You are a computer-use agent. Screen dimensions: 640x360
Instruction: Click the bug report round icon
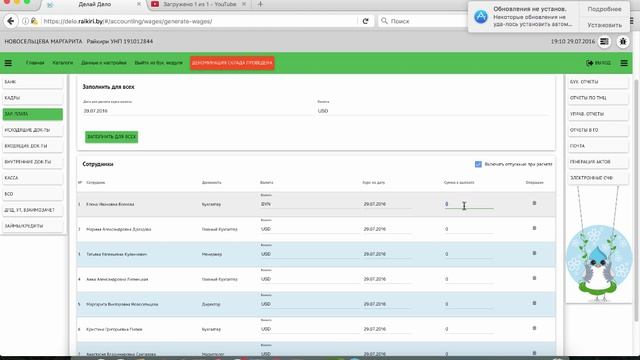click(623, 41)
